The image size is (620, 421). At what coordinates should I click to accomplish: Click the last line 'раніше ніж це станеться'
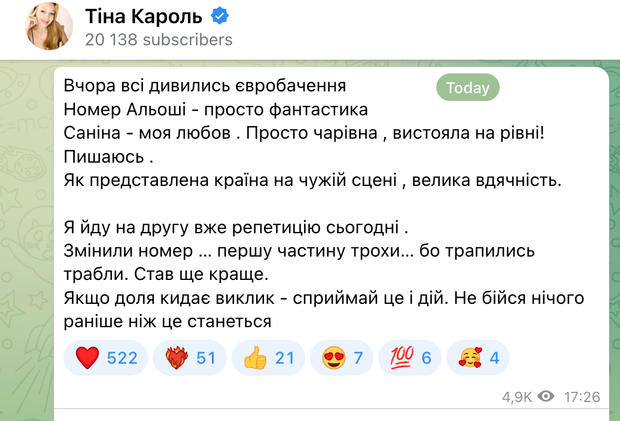(182, 321)
